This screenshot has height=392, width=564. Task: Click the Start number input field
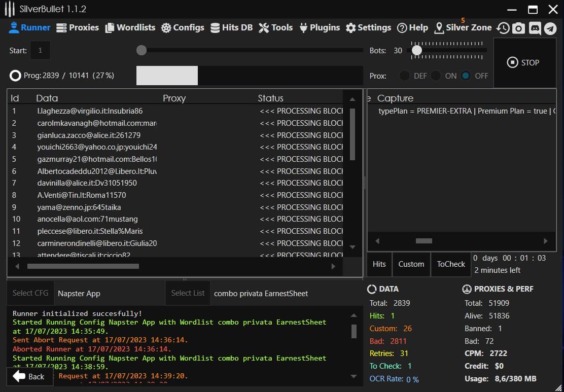pyautogui.click(x=40, y=50)
